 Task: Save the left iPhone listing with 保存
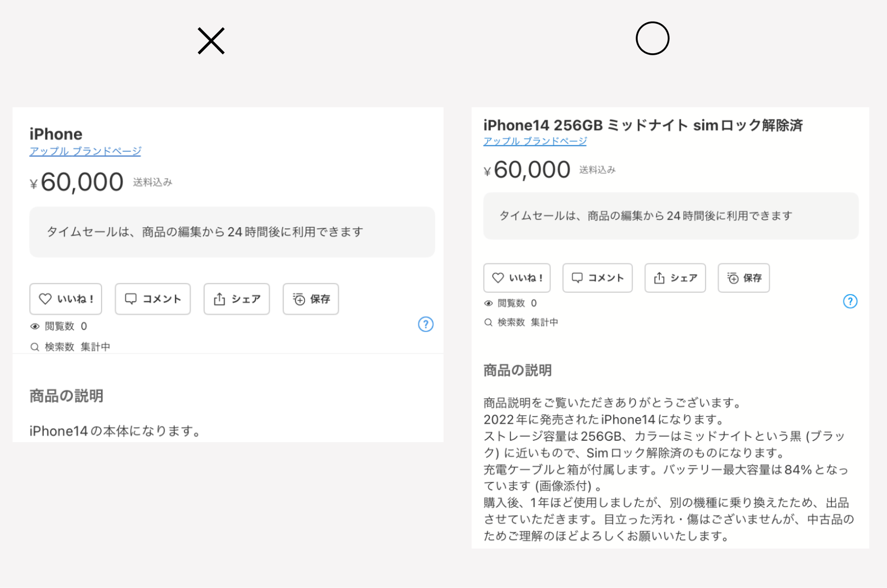point(310,299)
